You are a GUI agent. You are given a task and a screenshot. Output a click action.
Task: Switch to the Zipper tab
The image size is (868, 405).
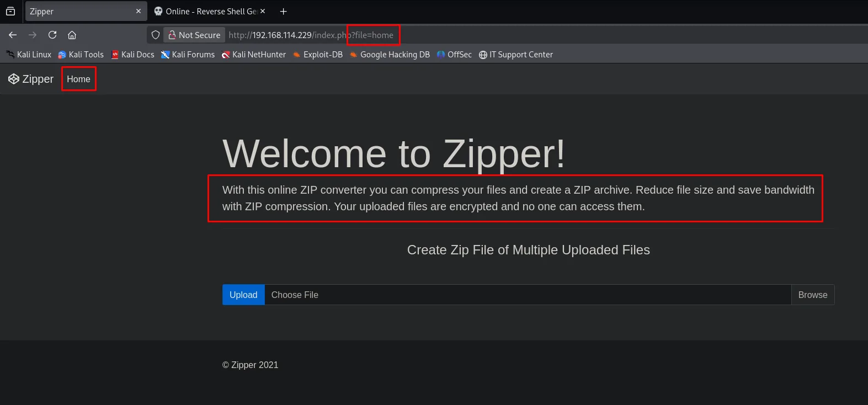tap(86, 11)
